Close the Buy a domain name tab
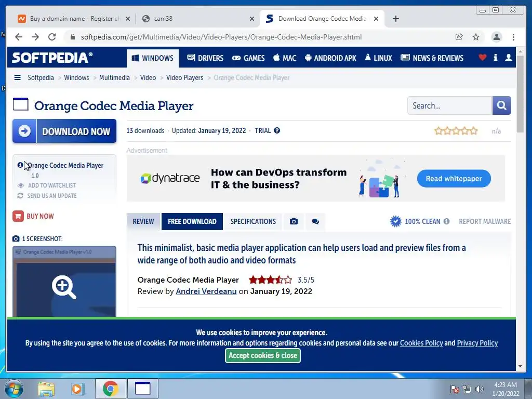This screenshot has width=532, height=399. pos(128,19)
